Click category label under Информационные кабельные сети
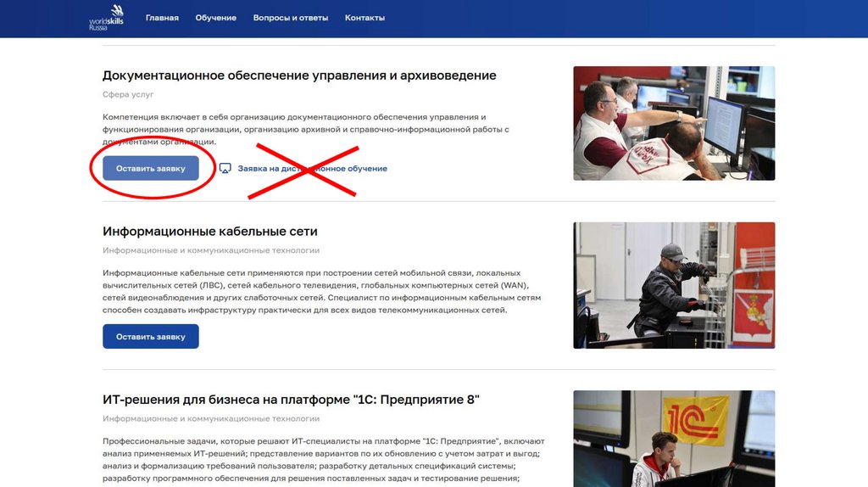The width and height of the screenshot is (868, 487). point(211,250)
